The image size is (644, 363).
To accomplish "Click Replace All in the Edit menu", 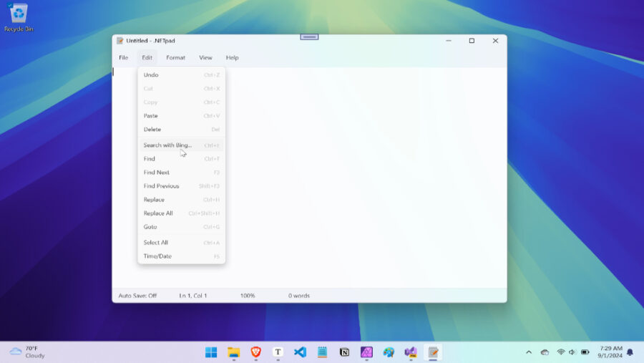I will coord(182,213).
